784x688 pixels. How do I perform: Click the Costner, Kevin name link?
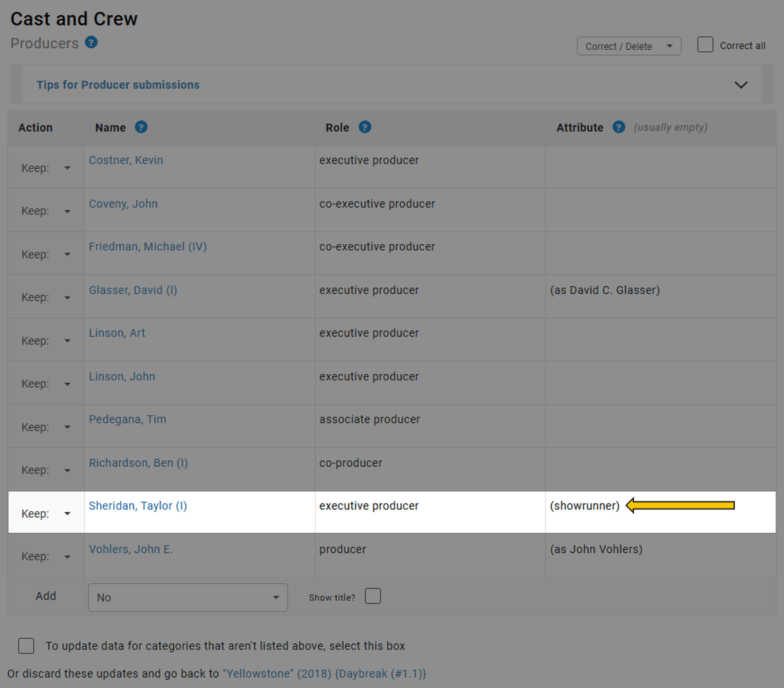coord(126,160)
